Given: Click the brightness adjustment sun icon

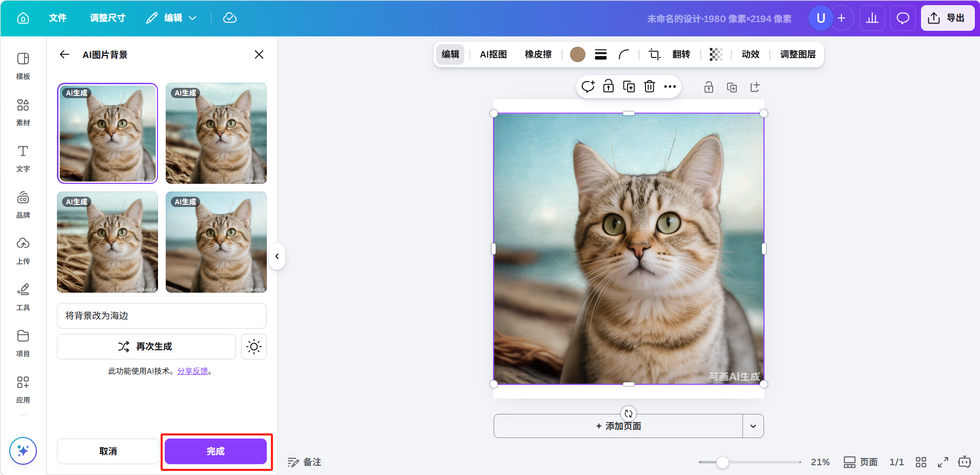Looking at the screenshot, I should 254,347.
